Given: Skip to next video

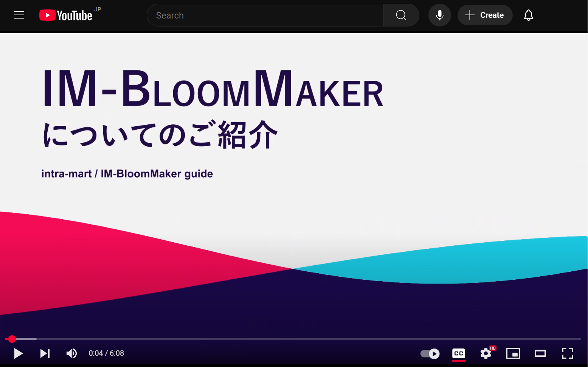Looking at the screenshot, I should 45,353.
